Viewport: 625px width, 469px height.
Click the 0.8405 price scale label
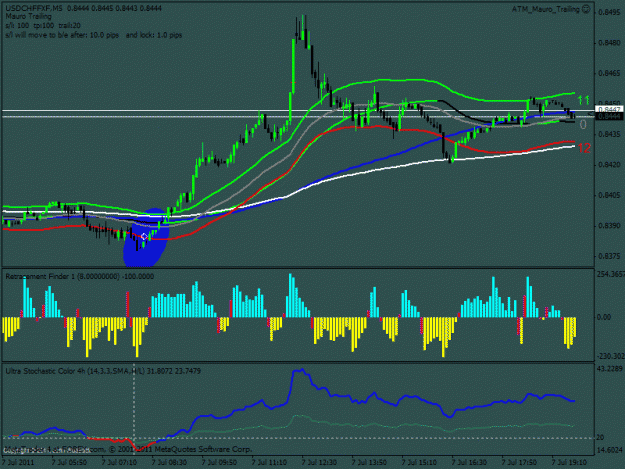[609, 195]
